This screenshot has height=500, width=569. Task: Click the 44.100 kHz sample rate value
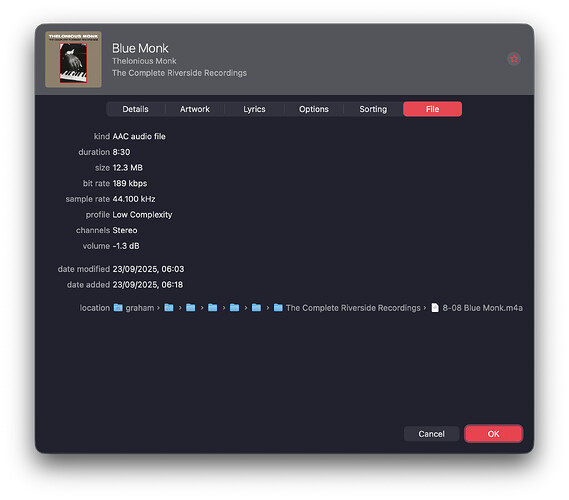click(x=134, y=199)
